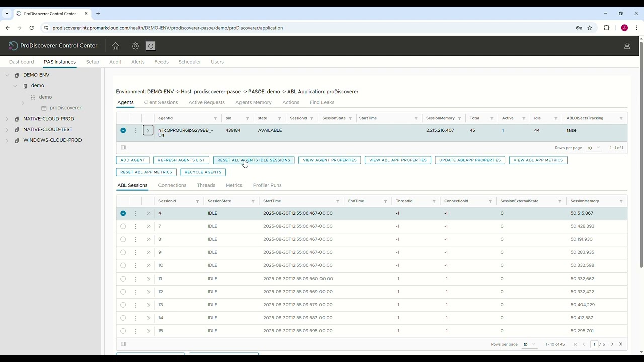Select the radio button for session 11

click(123, 279)
